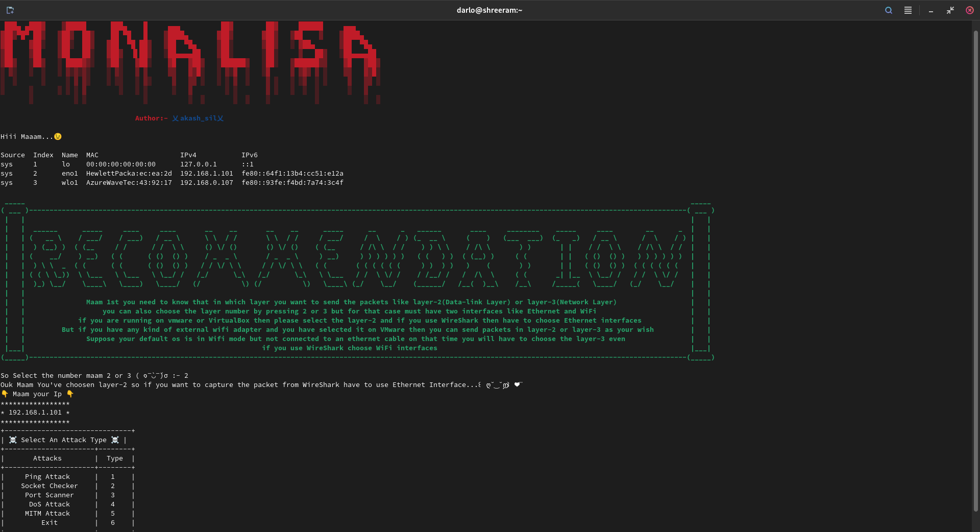Click the darlo@shreeram window title
980x532 pixels.
coord(489,10)
